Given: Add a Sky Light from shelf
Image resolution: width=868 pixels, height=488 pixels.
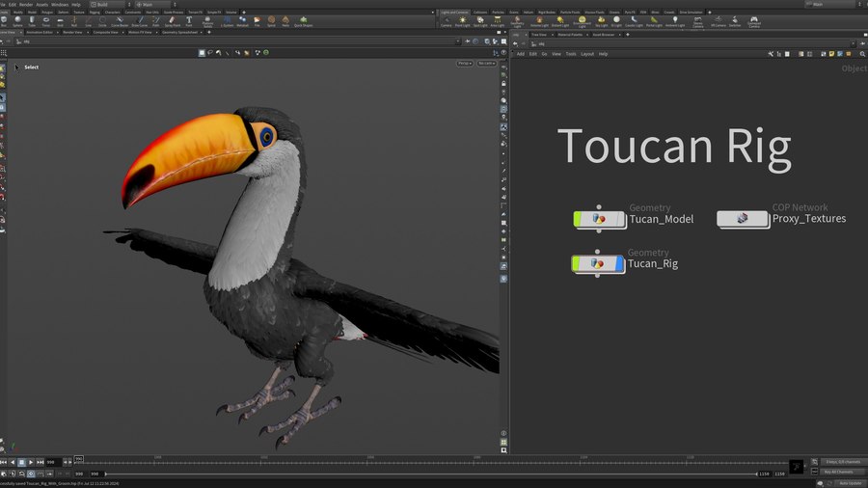Looking at the screenshot, I should [601, 21].
